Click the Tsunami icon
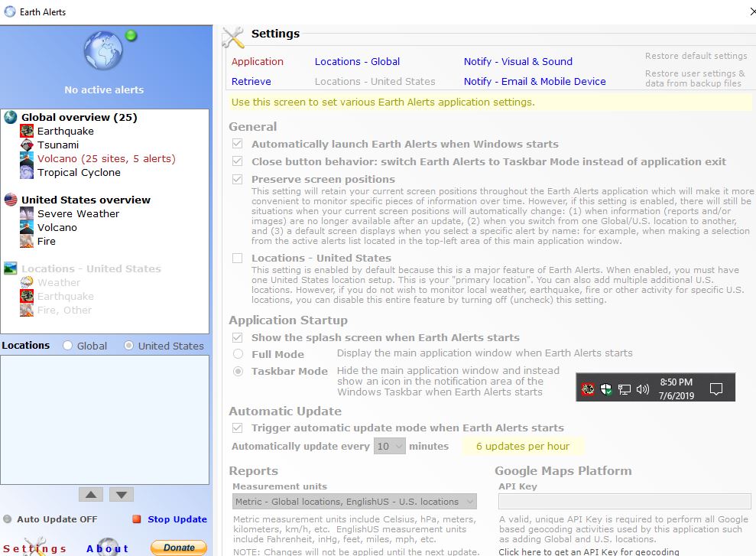 (x=27, y=145)
